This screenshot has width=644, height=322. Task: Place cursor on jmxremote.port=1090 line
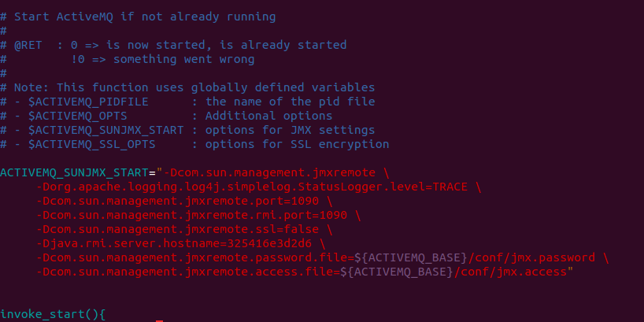(x=184, y=202)
